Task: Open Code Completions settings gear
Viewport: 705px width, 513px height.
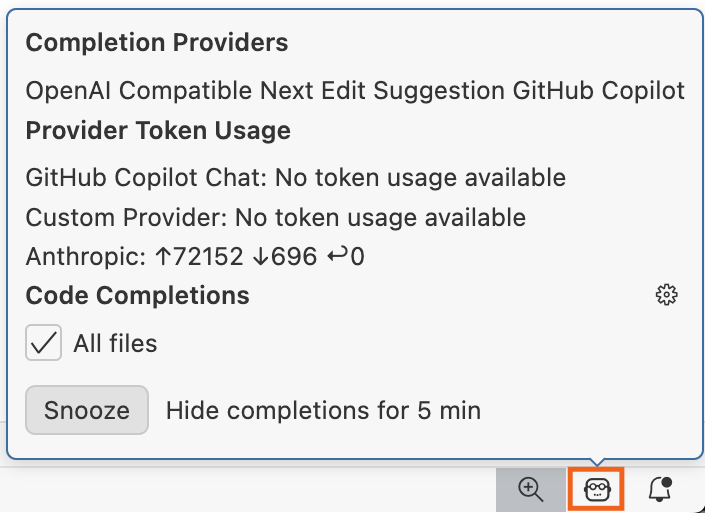Action: coord(667,295)
